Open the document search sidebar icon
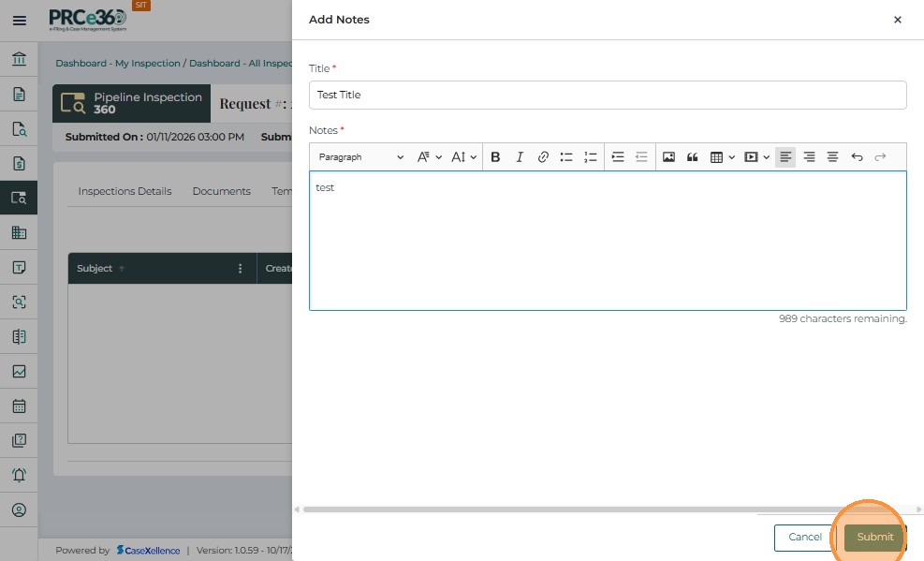924x561 pixels. [x=19, y=128]
